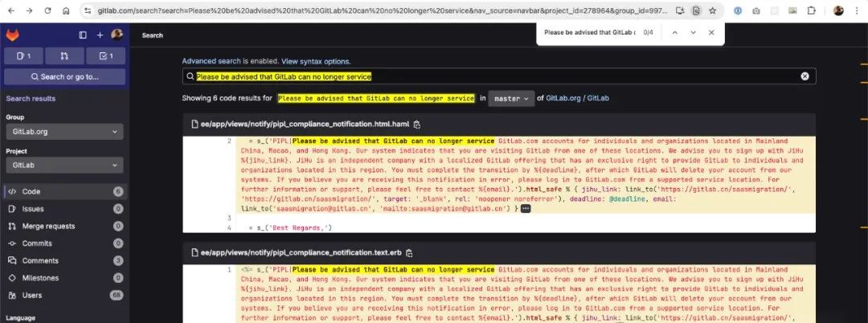Screen dimensions: 868x323
Task: Click the Best Regards code line
Action: click(x=290, y=228)
